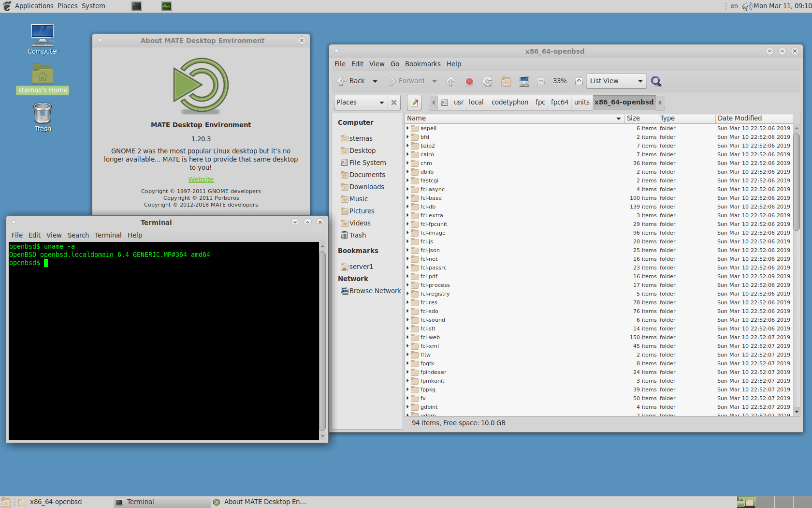Click fpc64 path bar button
The height and width of the screenshot is (508, 812).
[x=559, y=102]
